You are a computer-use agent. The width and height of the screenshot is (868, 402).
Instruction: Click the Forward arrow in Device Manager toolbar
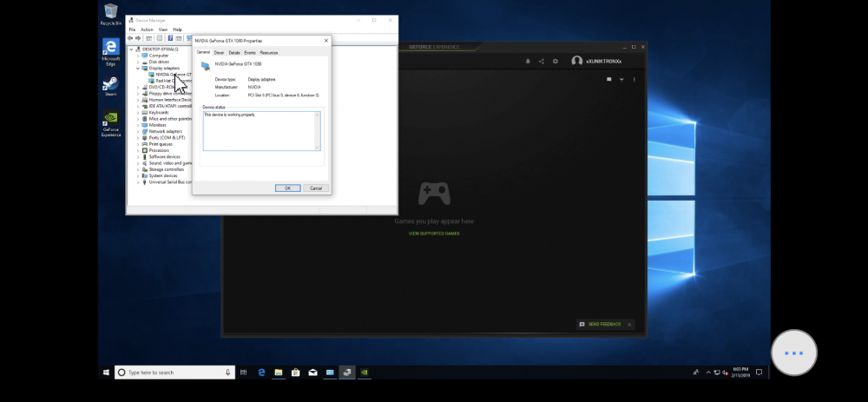click(x=138, y=38)
